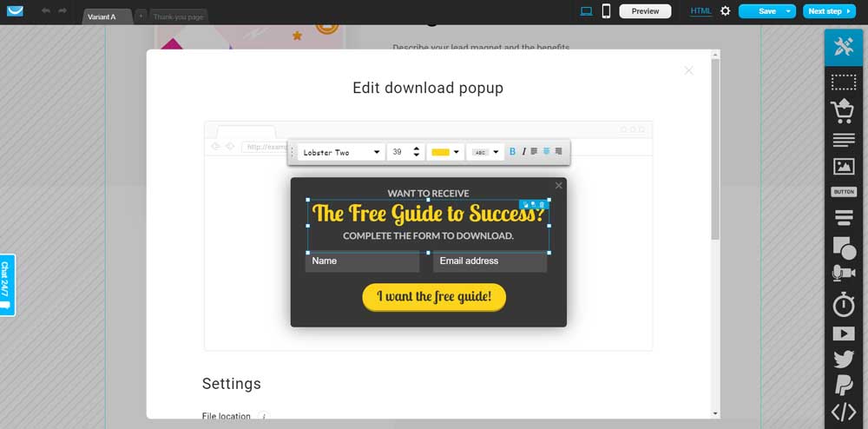The height and width of the screenshot is (429, 868).
Task: Switch to mobile view
Action: (x=606, y=11)
